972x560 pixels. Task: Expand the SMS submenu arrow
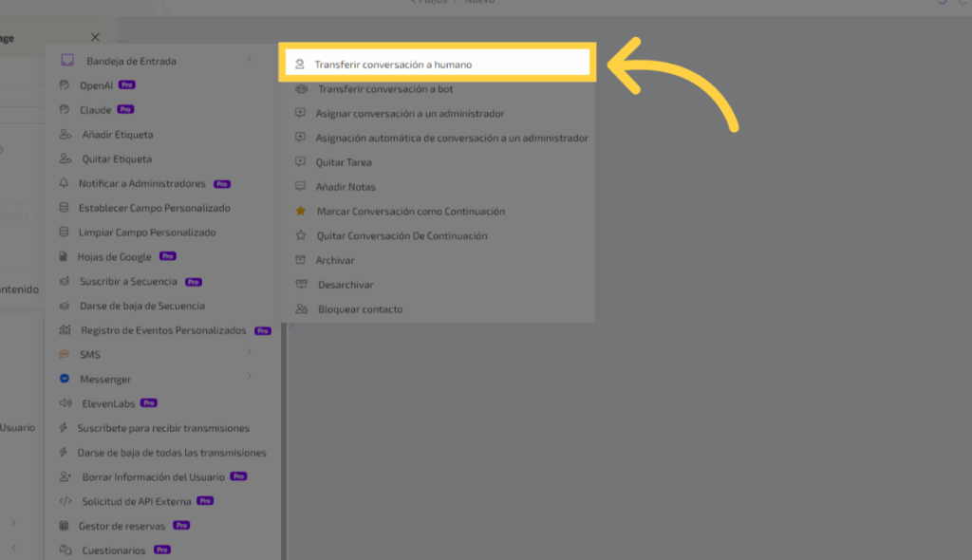coord(250,354)
